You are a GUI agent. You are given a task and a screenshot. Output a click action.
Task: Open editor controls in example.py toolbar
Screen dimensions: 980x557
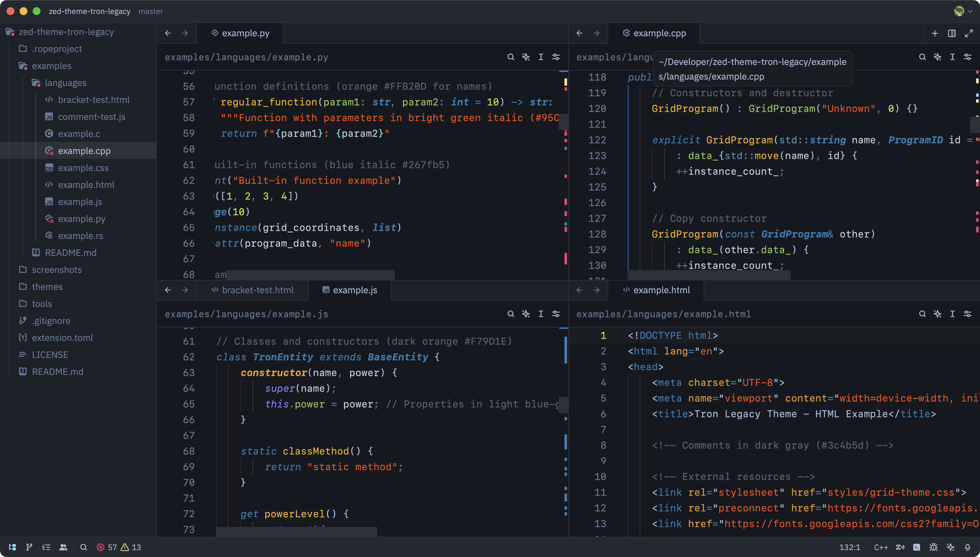coord(556,57)
